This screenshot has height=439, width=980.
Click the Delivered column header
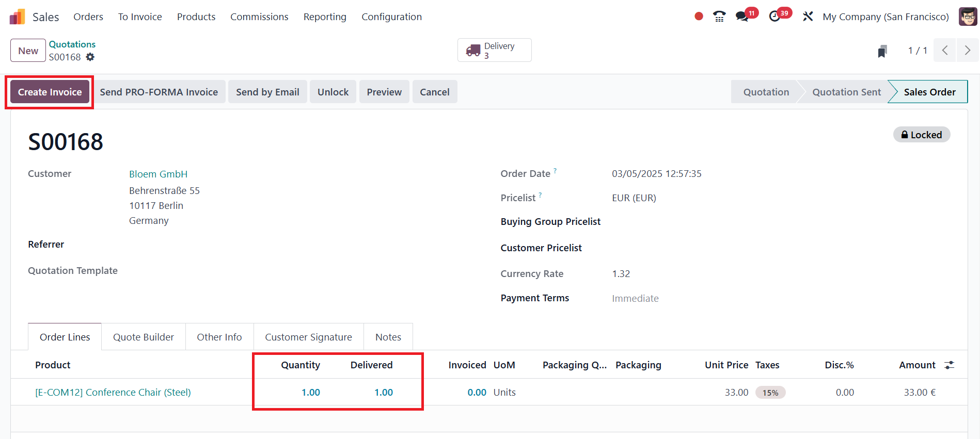click(x=372, y=365)
